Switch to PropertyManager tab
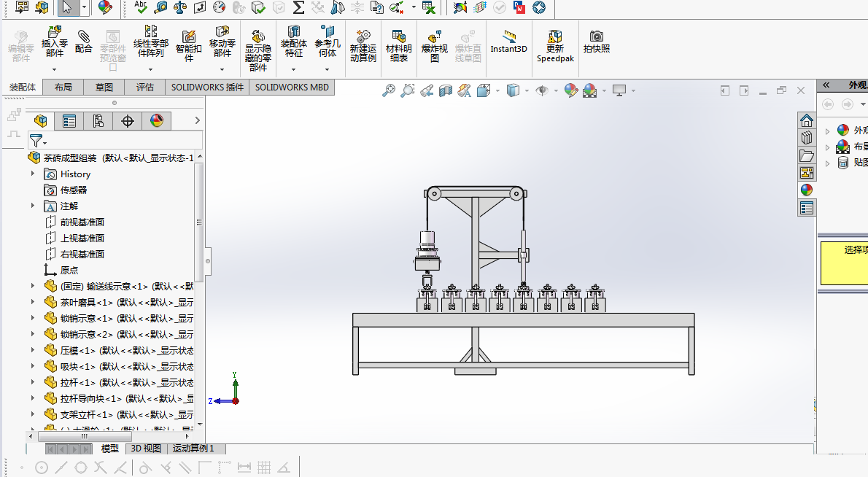Image resolution: width=868 pixels, height=477 pixels. 69,121
